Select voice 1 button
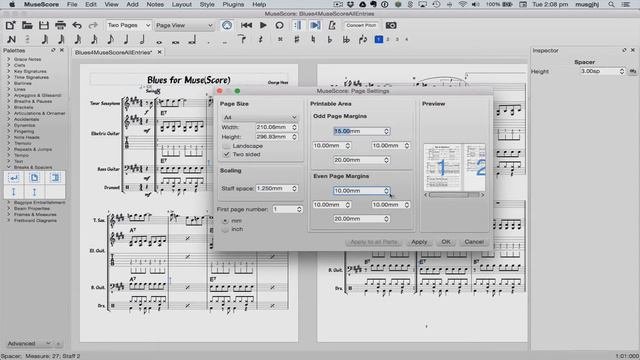 [379, 40]
